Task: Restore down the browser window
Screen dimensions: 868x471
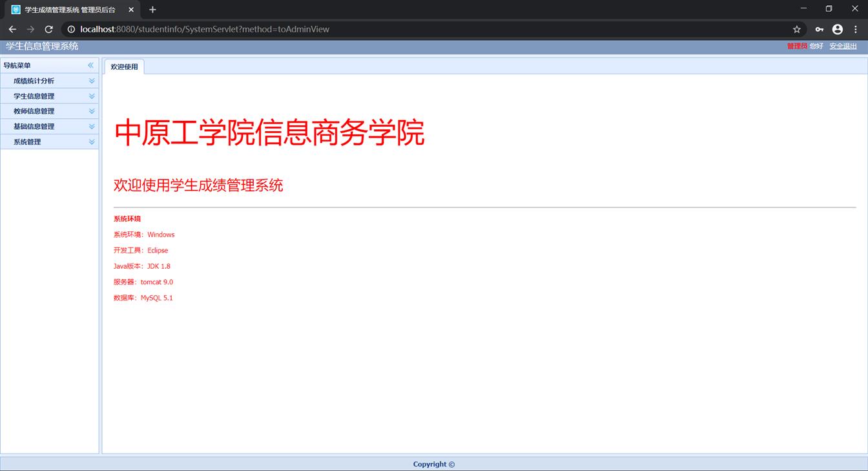Action: click(829, 8)
